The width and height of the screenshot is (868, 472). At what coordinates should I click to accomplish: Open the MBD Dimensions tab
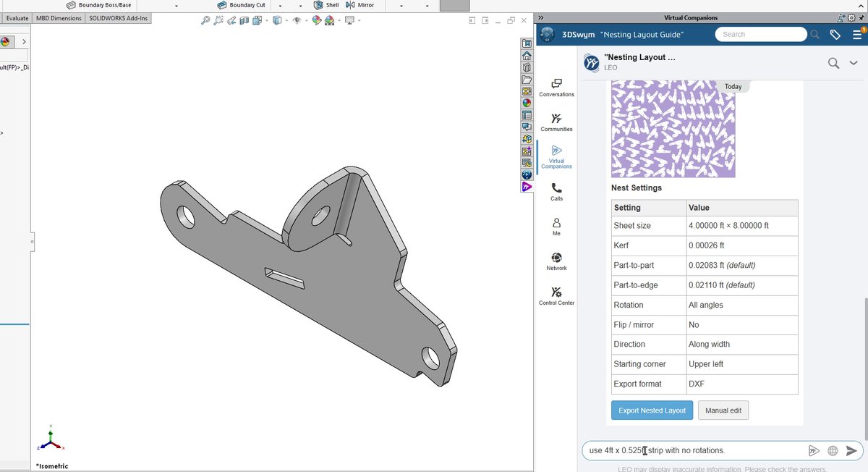(59, 18)
